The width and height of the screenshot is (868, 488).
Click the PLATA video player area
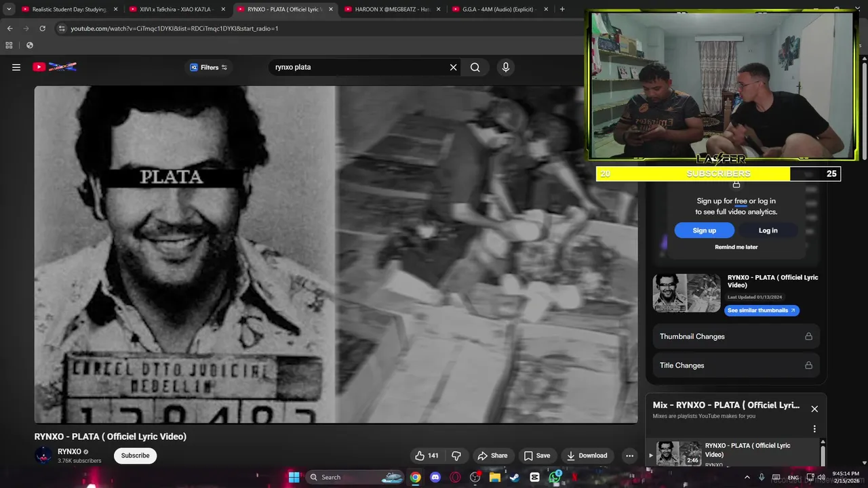[x=336, y=254]
